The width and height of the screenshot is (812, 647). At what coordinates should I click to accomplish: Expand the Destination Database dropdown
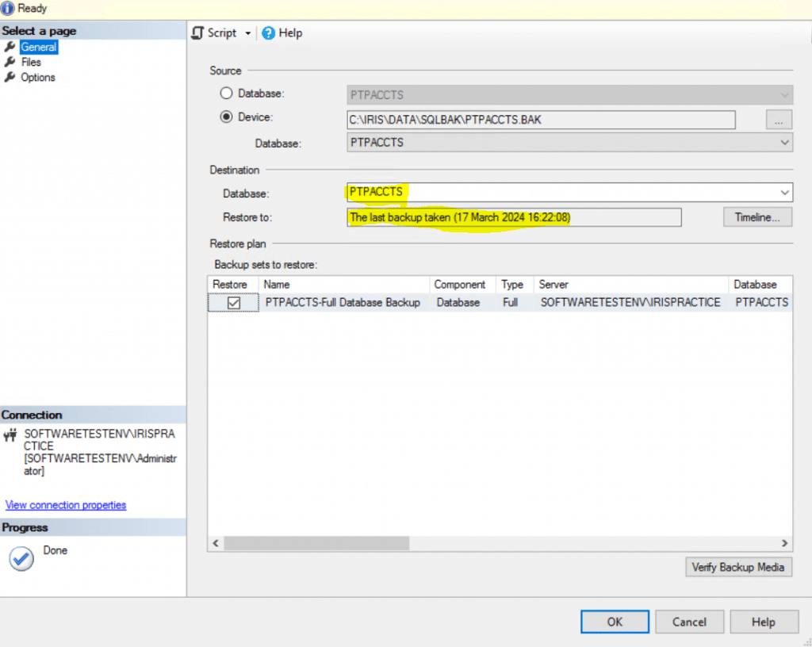pos(784,193)
